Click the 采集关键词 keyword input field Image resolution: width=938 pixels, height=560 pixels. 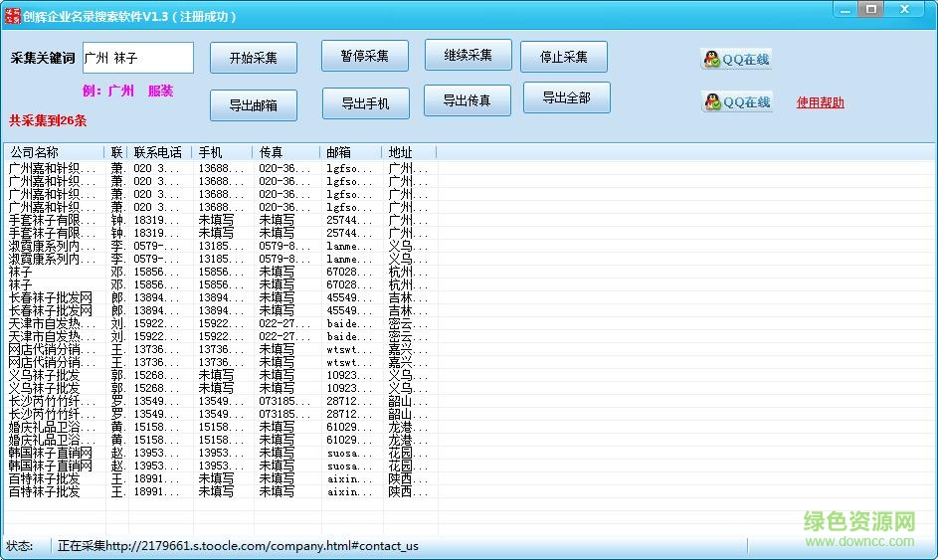coord(137,58)
